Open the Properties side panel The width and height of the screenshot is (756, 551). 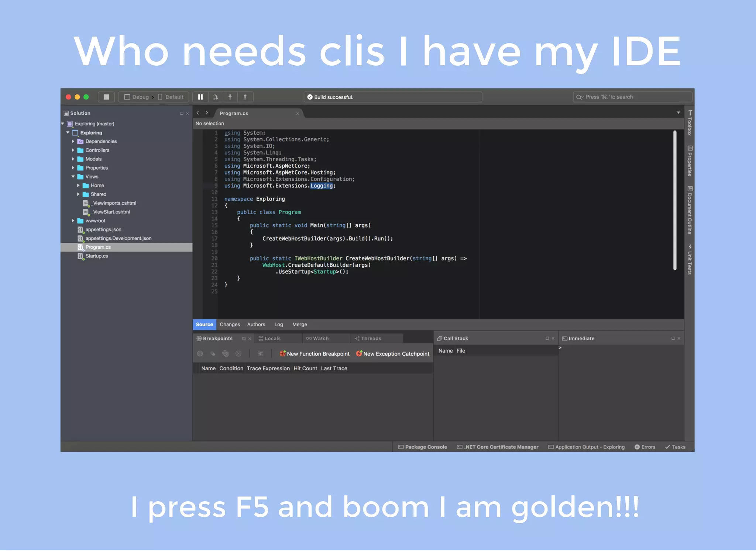tap(690, 161)
